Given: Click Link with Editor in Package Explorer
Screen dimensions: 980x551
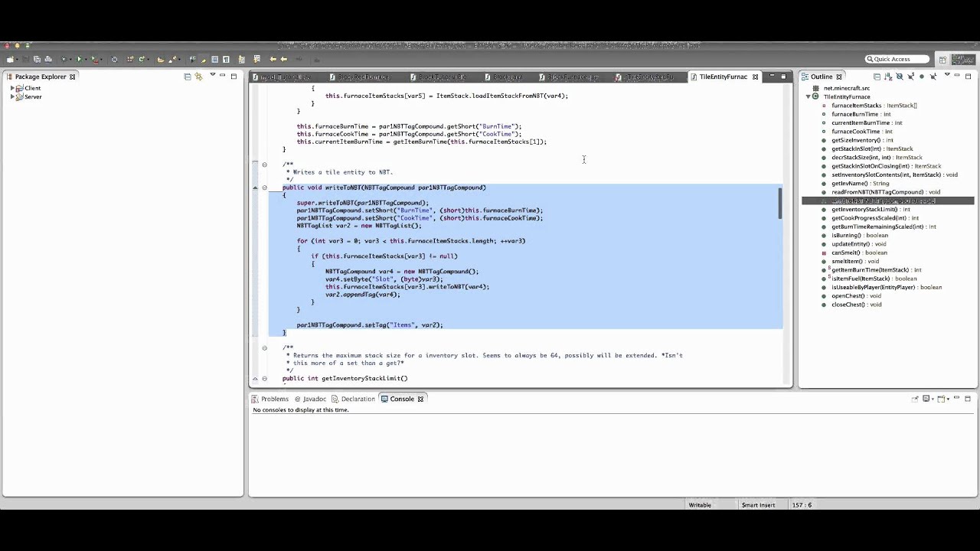Looking at the screenshot, I should [198, 77].
